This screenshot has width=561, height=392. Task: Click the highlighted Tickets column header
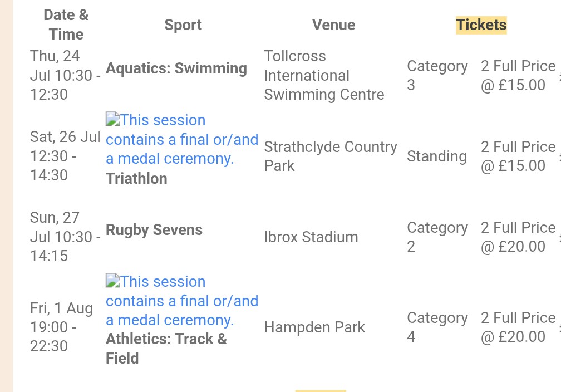point(481,25)
